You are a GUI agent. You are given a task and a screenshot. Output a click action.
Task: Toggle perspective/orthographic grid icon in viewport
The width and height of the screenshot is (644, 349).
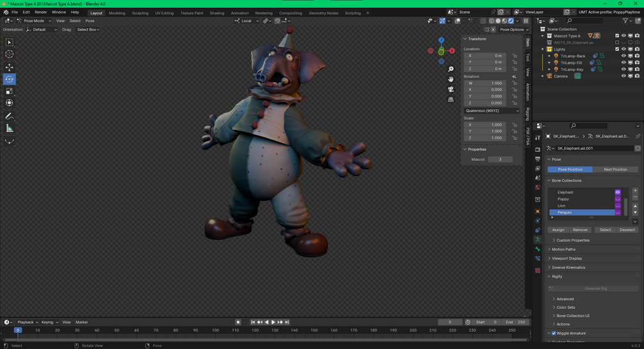pyautogui.click(x=451, y=99)
